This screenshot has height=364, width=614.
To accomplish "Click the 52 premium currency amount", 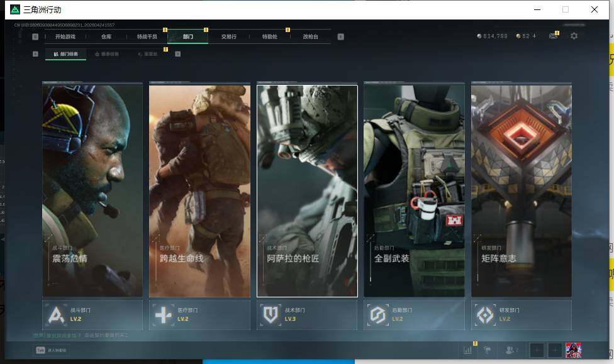I will pos(526,36).
